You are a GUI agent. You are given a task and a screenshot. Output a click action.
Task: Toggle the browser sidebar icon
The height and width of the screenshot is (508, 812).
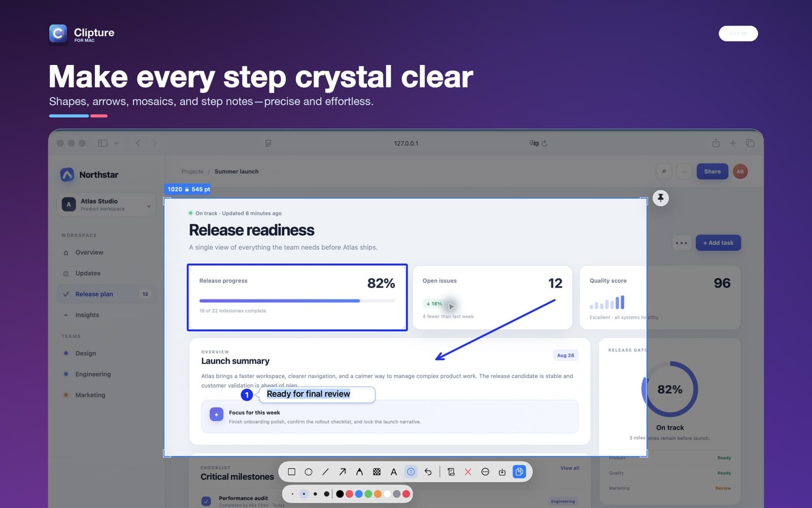[x=103, y=143]
